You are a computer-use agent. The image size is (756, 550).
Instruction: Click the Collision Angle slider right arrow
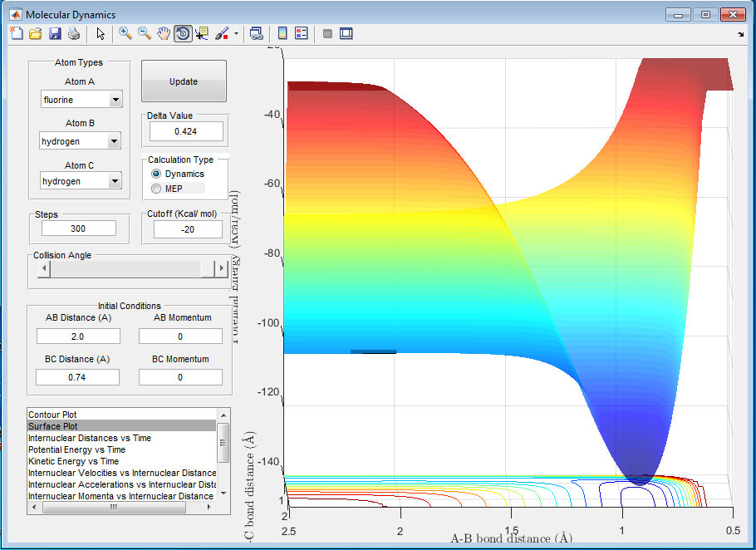click(221, 268)
